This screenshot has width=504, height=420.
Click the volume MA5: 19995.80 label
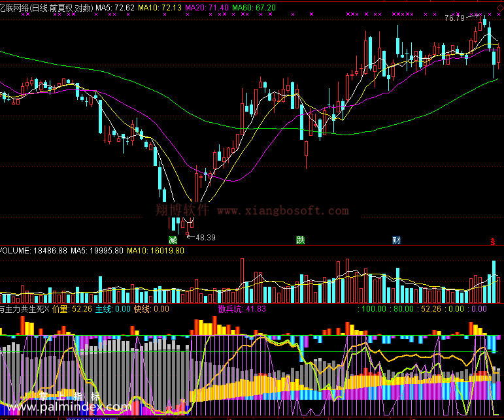(x=97, y=251)
